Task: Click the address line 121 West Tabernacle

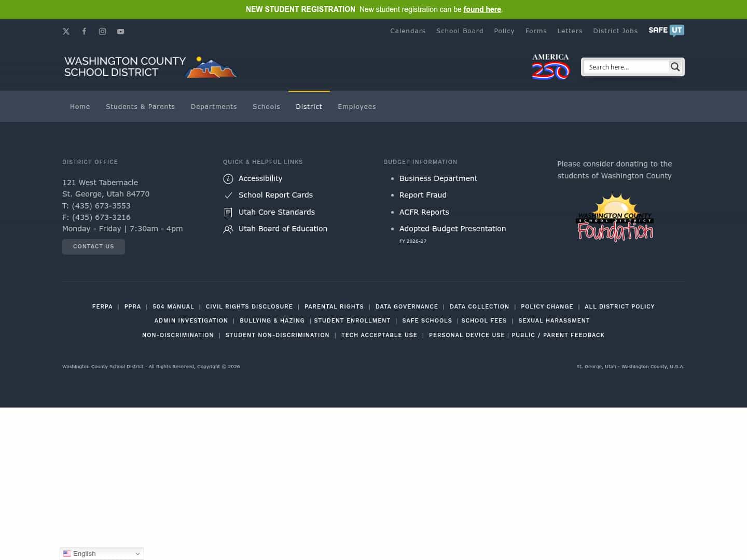Action: coord(100,183)
